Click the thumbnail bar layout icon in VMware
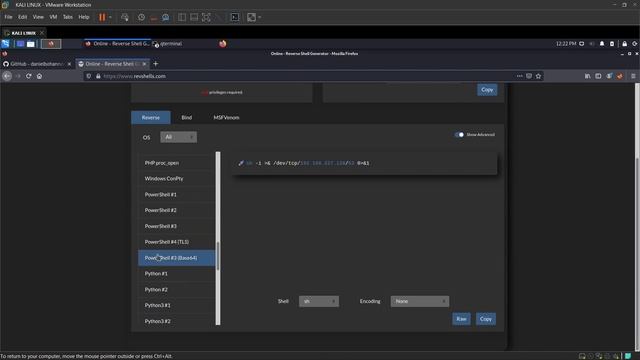 (194, 17)
